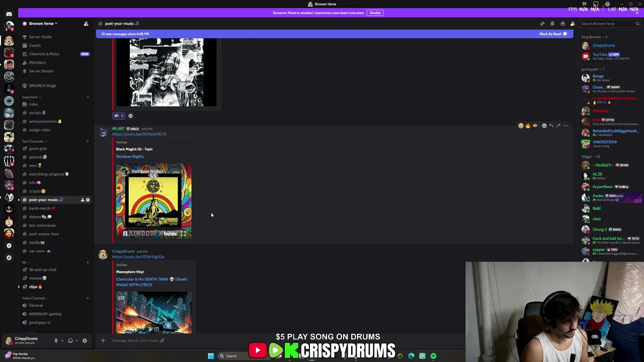Screen dimensions: 644x362
Task: Open Threads icon in channel header
Action: (x=542, y=24)
